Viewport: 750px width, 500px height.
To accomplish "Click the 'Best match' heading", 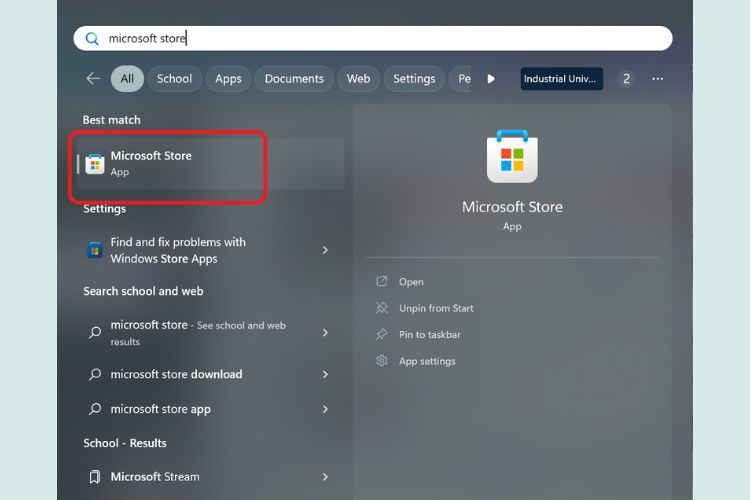I will [x=111, y=120].
